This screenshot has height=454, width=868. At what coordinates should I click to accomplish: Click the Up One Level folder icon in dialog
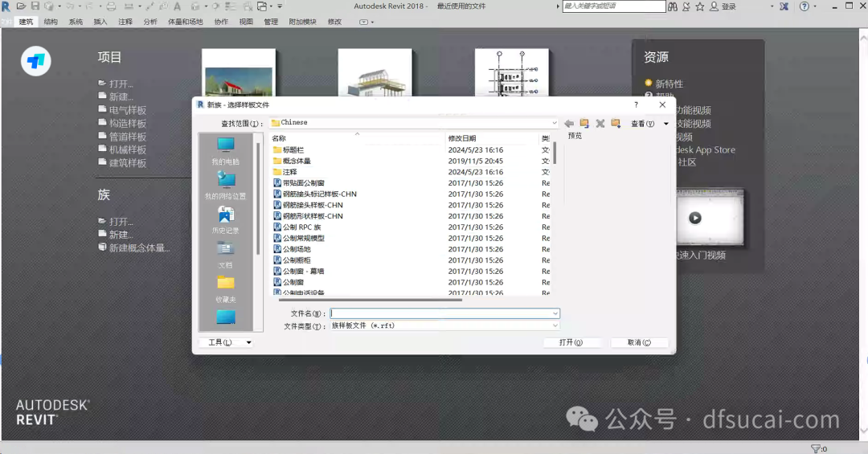pyautogui.click(x=584, y=124)
